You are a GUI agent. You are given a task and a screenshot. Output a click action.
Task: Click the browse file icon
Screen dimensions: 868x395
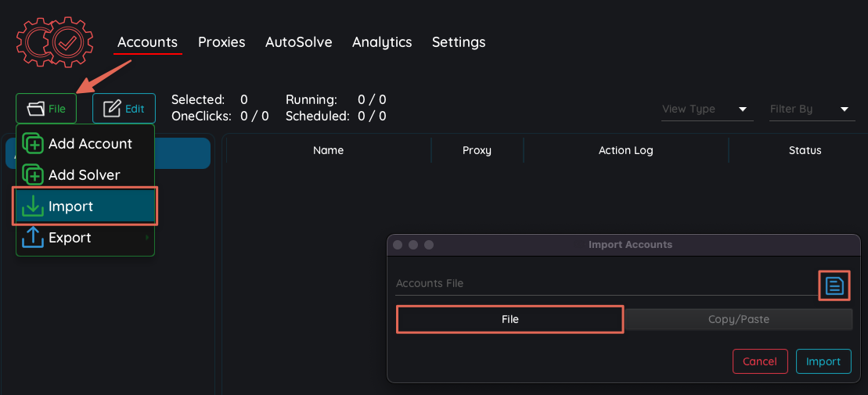click(834, 285)
